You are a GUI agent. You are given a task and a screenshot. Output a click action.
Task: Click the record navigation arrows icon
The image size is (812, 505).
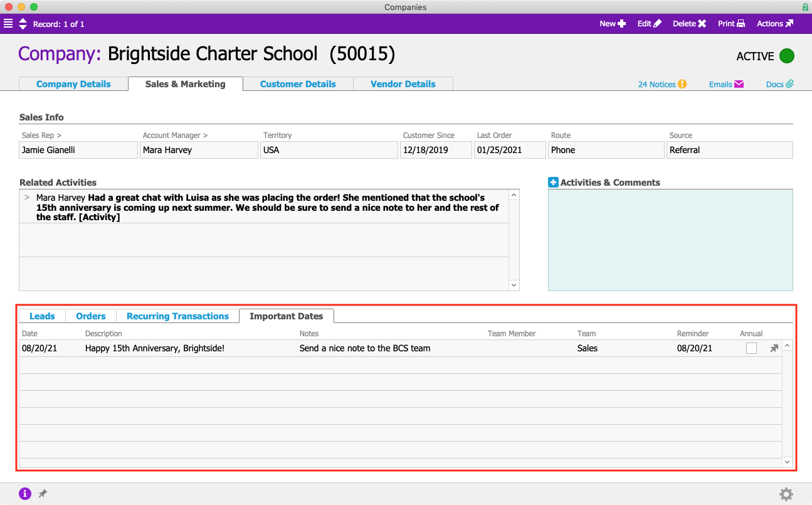23,24
